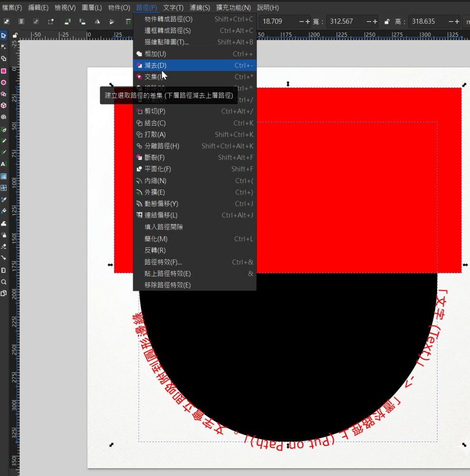Activate the Text tool

(x=4, y=164)
